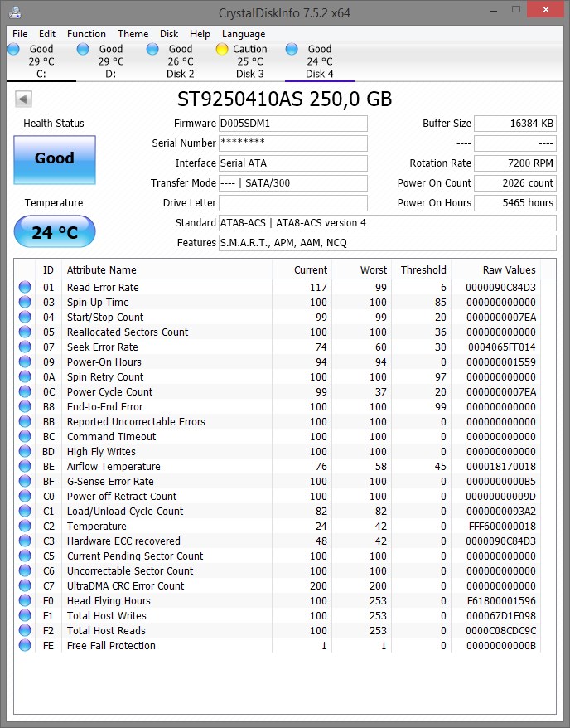Select the Disk 4 tab
Viewport: 570px width, 728px height.
[x=320, y=61]
